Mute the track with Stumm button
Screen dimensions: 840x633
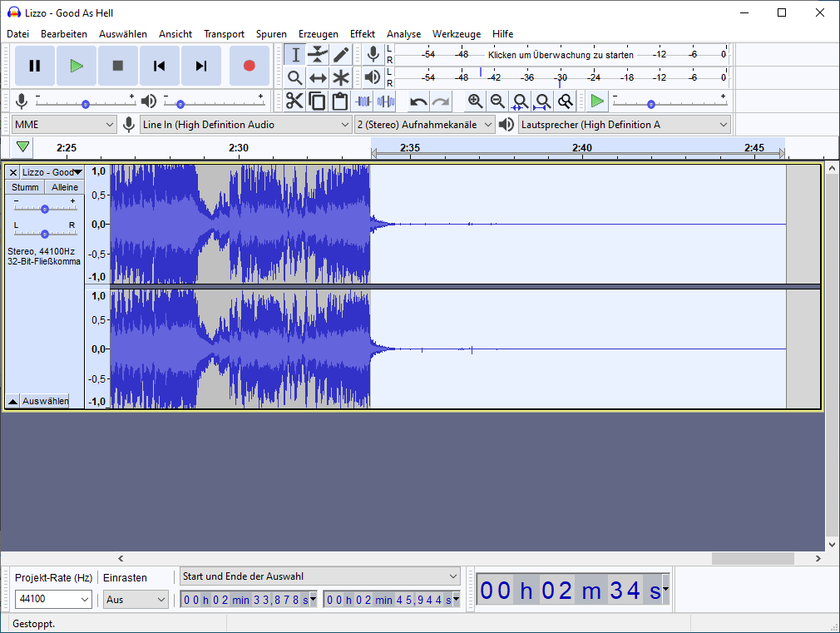tap(25, 187)
